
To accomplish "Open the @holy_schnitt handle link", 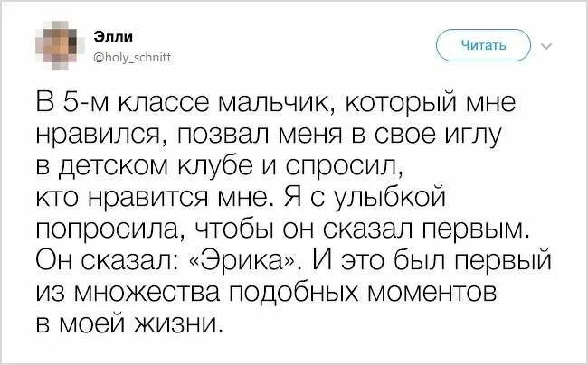I will point(131,55).
